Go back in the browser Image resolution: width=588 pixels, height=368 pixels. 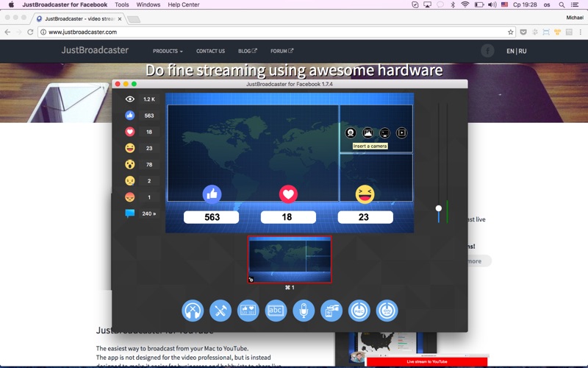(7, 32)
